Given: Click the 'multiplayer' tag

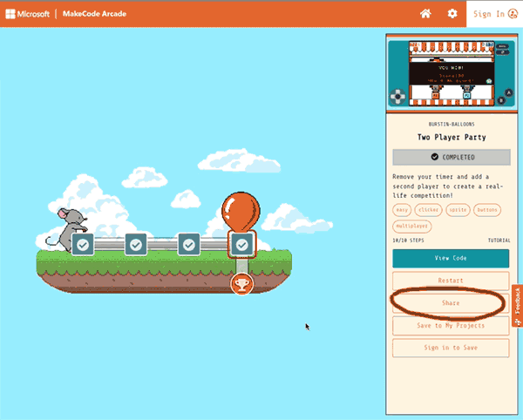Looking at the screenshot, I should tap(412, 226).
